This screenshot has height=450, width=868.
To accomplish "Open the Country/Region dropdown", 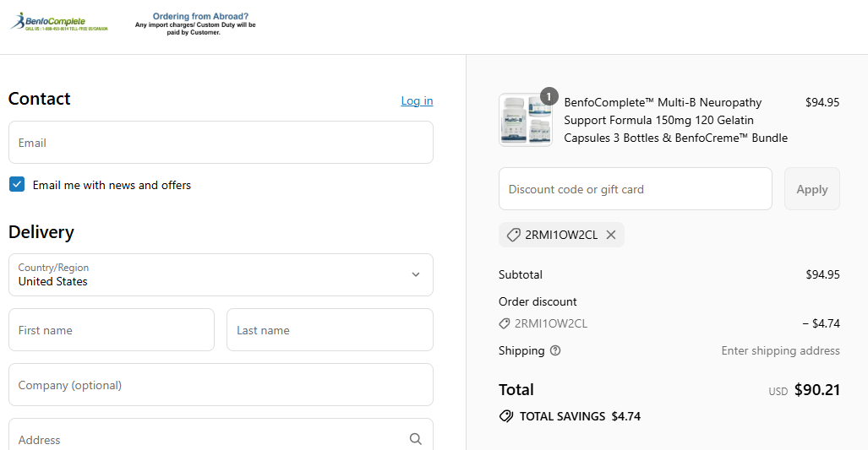I will [x=221, y=274].
